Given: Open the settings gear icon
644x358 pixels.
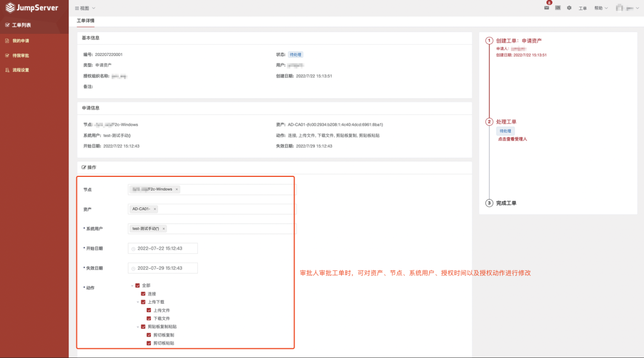Looking at the screenshot, I should tap(569, 8).
